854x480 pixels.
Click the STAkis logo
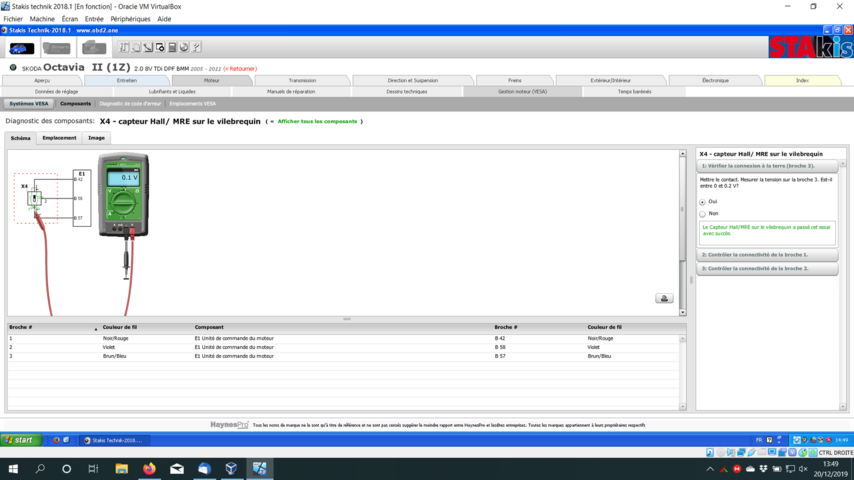811,47
